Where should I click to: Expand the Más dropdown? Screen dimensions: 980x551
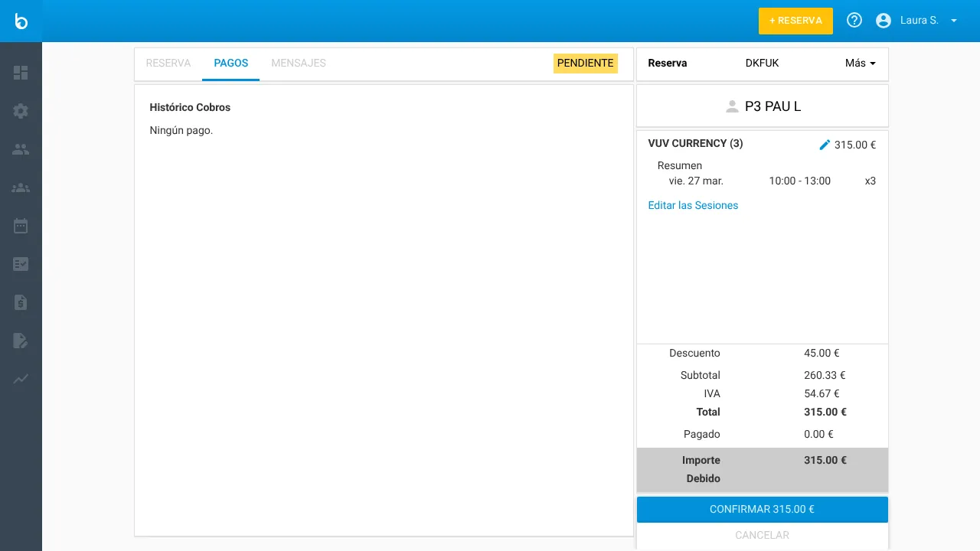pyautogui.click(x=859, y=64)
